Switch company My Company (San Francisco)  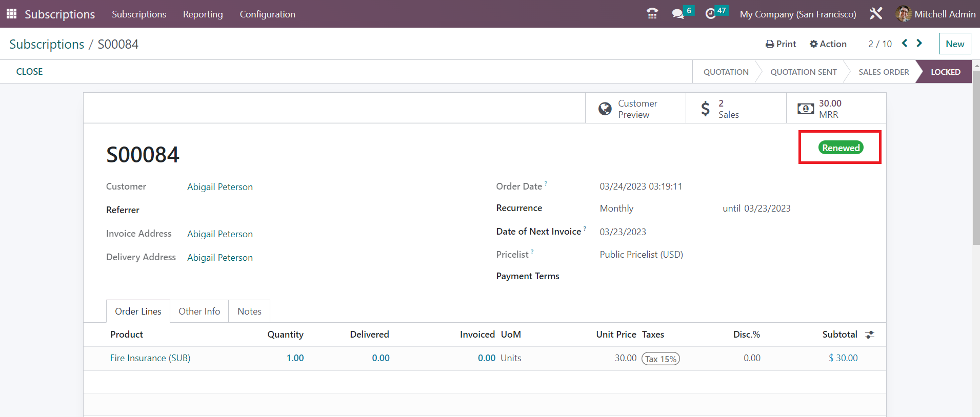(x=798, y=14)
